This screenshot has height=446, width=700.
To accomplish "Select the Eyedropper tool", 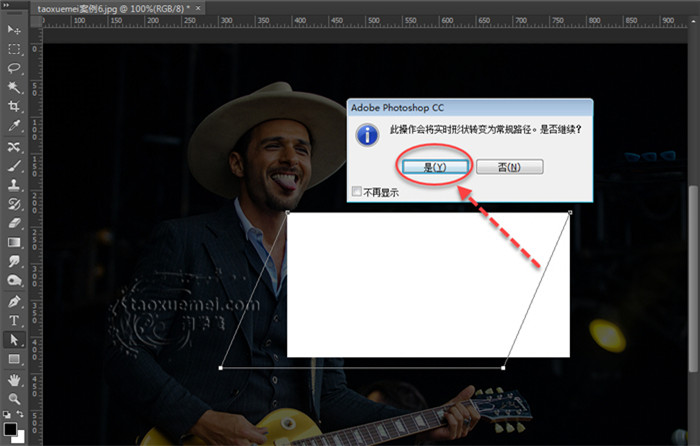I will (14, 127).
